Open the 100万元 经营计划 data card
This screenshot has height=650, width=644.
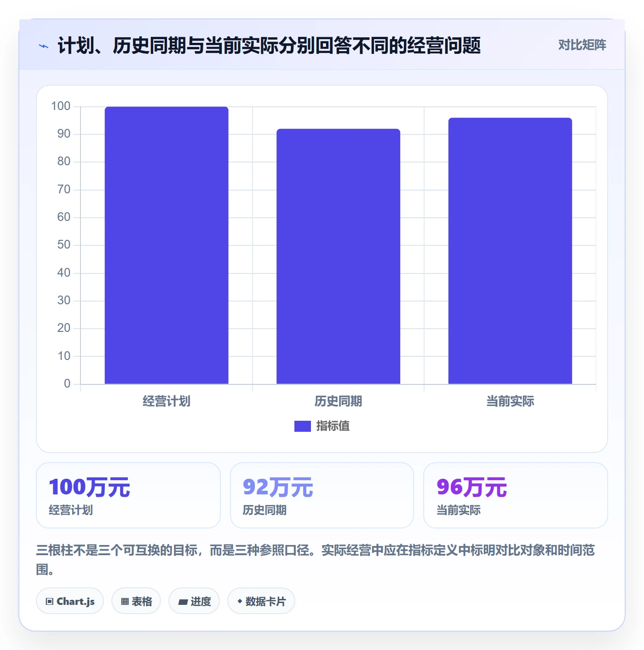tap(128, 495)
